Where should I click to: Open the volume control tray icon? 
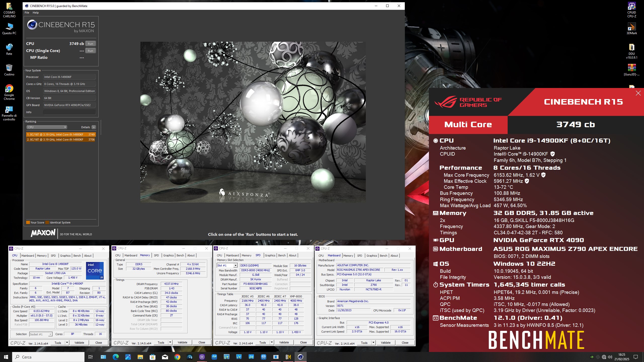click(610, 357)
